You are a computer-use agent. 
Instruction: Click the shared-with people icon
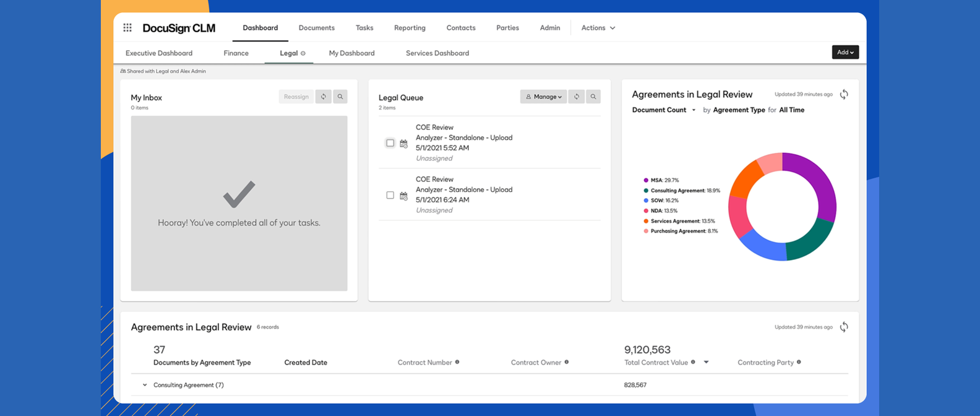pyautogui.click(x=123, y=71)
